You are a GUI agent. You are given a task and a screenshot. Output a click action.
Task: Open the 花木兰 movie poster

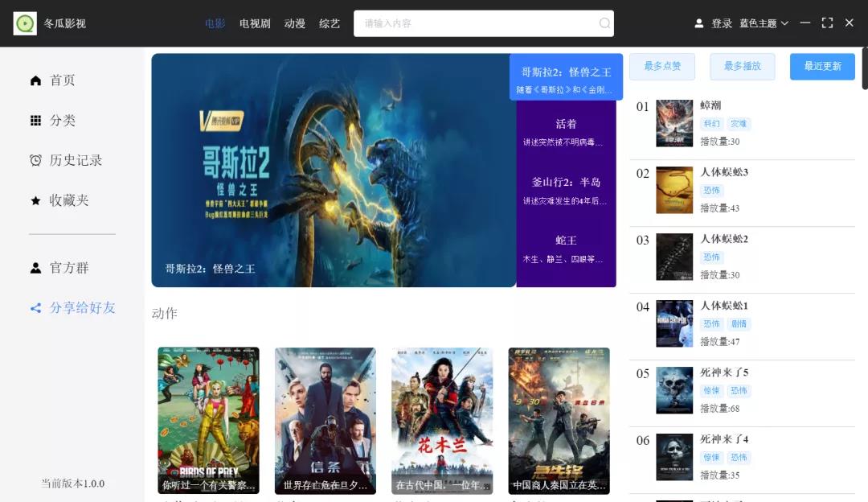(442, 421)
